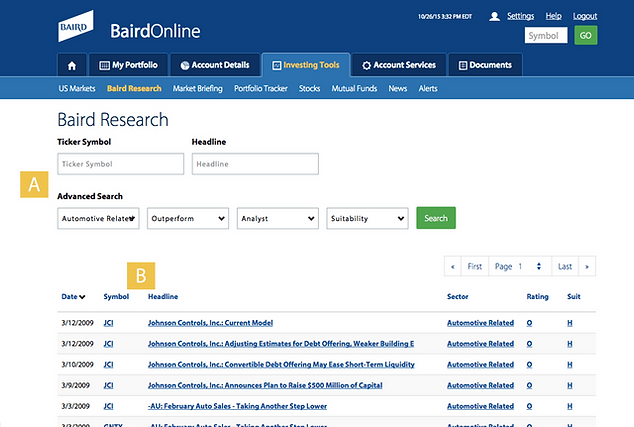Click O rating in 3/3/2009 JCI row
634x427 pixels.
point(529,406)
